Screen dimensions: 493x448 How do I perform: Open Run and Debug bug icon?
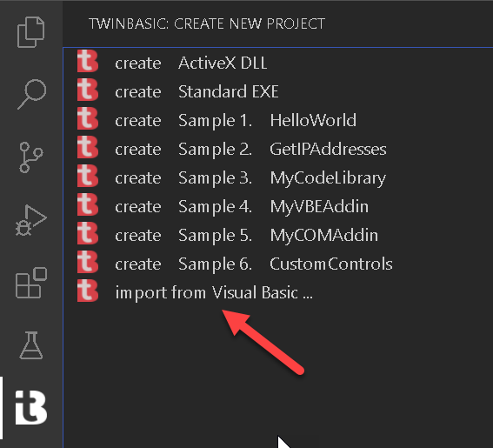(x=30, y=220)
